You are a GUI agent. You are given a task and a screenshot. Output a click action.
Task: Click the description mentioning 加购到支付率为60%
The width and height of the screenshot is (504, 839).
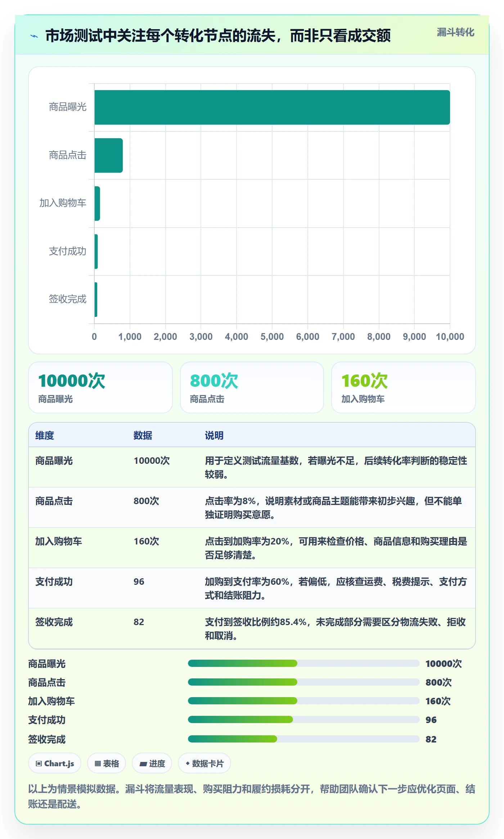click(336, 588)
